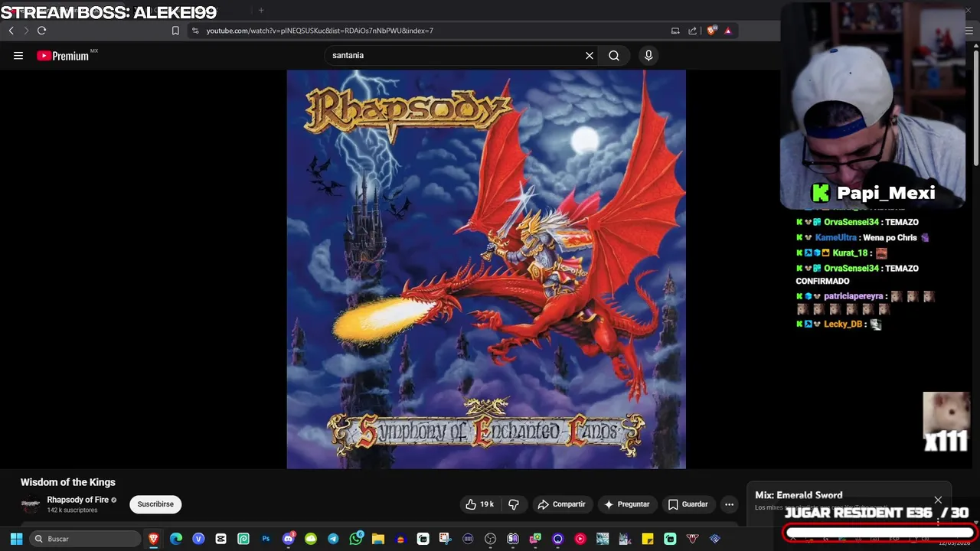Click the Compartir share button
This screenshot has width=980, height=551.
[561, 504]
